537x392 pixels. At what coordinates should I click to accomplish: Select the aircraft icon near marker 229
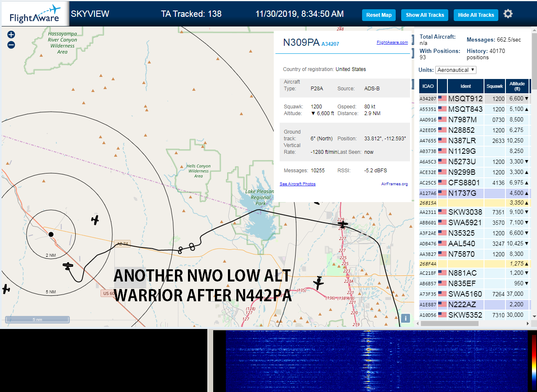click(343, 224)
